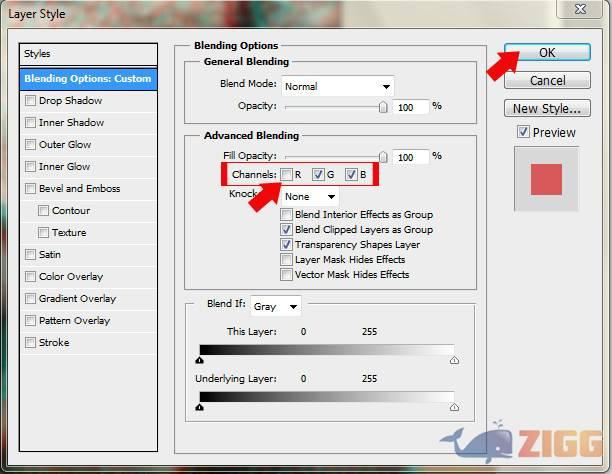Click Underlying Layer black point slider handle
This screenshot has height=474, width=612.
200,407
